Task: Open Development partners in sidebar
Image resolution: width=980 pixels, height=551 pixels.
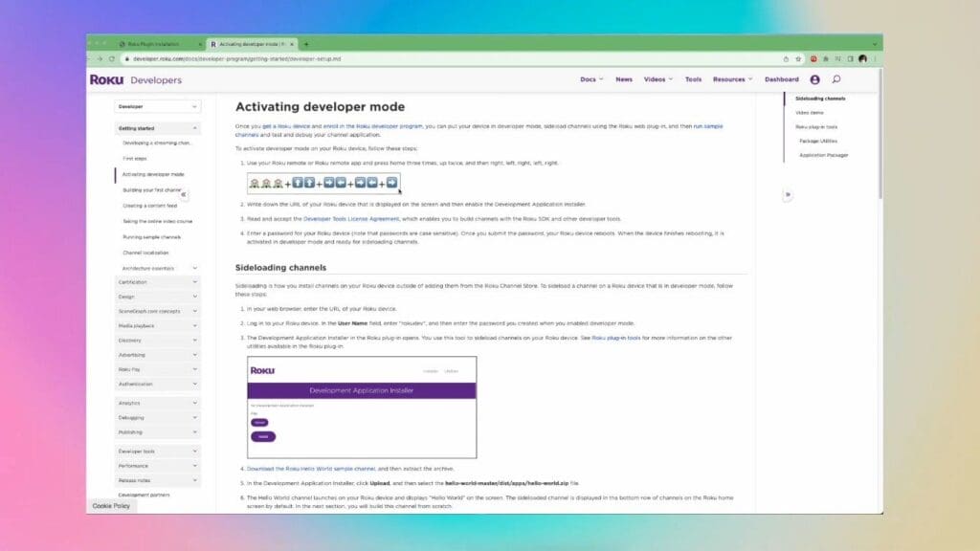Action: (144, 495)
